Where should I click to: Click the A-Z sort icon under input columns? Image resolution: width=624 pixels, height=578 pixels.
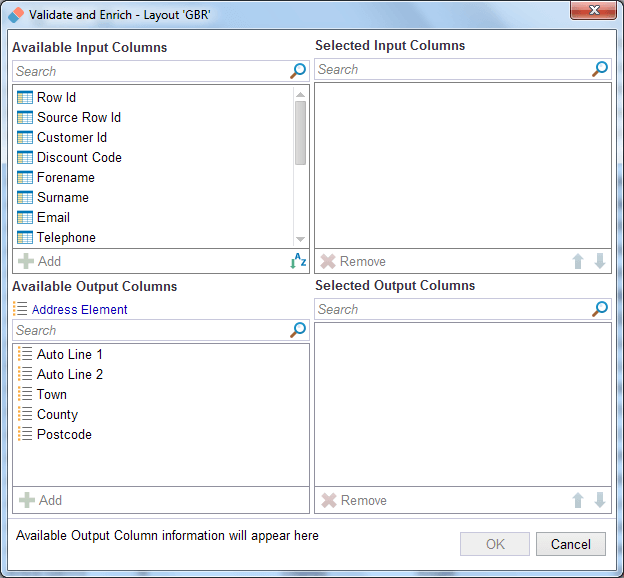click(x=298, y=261)
